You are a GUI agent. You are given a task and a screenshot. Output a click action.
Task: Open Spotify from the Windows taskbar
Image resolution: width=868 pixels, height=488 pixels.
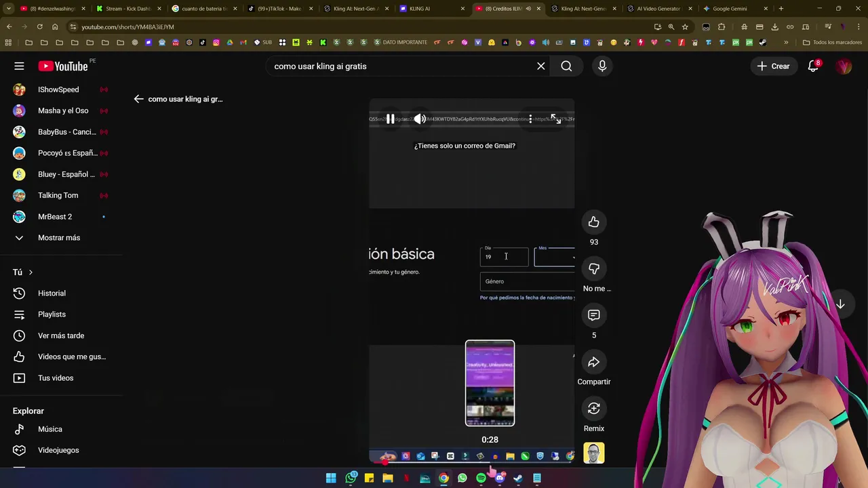pos(481,478)
